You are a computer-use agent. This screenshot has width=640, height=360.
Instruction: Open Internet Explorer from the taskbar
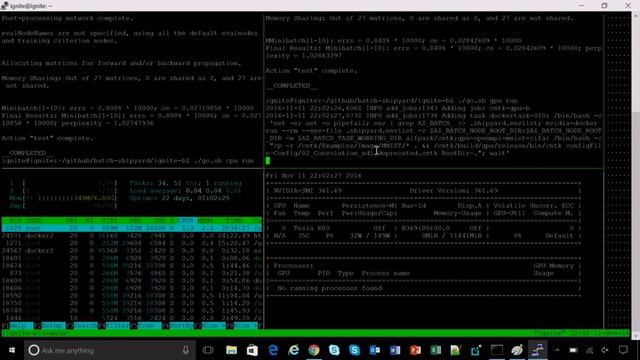293,350
